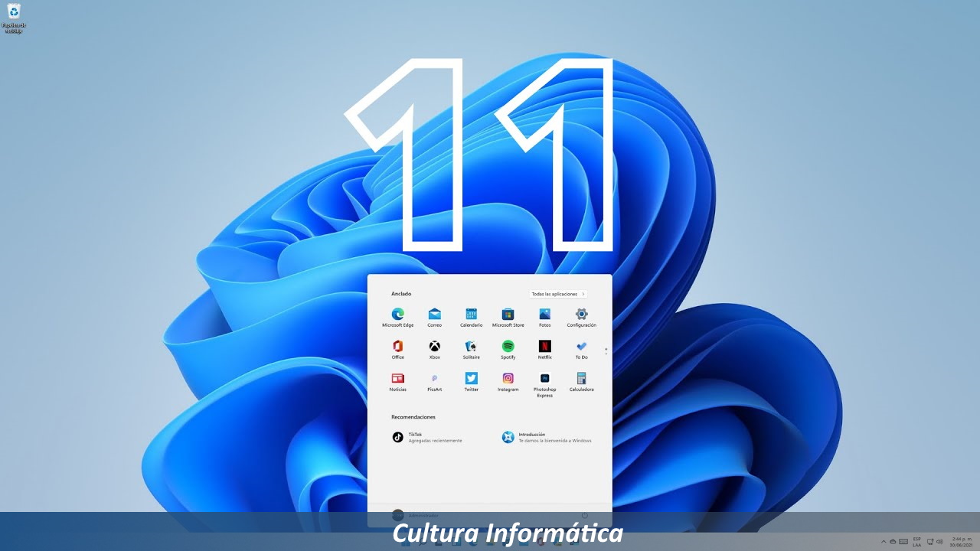Image resolution: width=980 pixels, height=551 pixels.
Task: Launch the Office app
Action: [397, 350]
